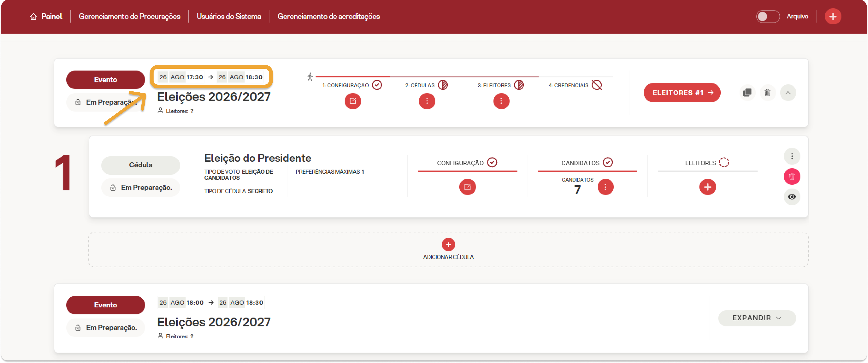This screenshot has height=363, width=868.
Task: Click the first event's Eleitores: ? text
Action: coord(176,111)
